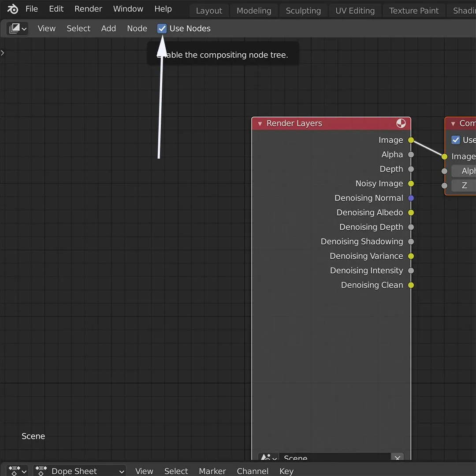Click the Denoising Clean output socket

click(411, 285)
